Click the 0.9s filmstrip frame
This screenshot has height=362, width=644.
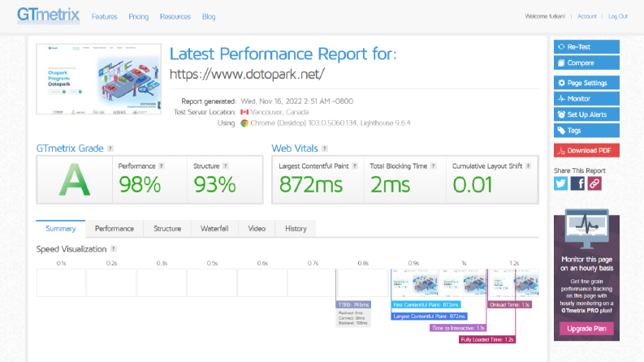[x=414, y=282]
